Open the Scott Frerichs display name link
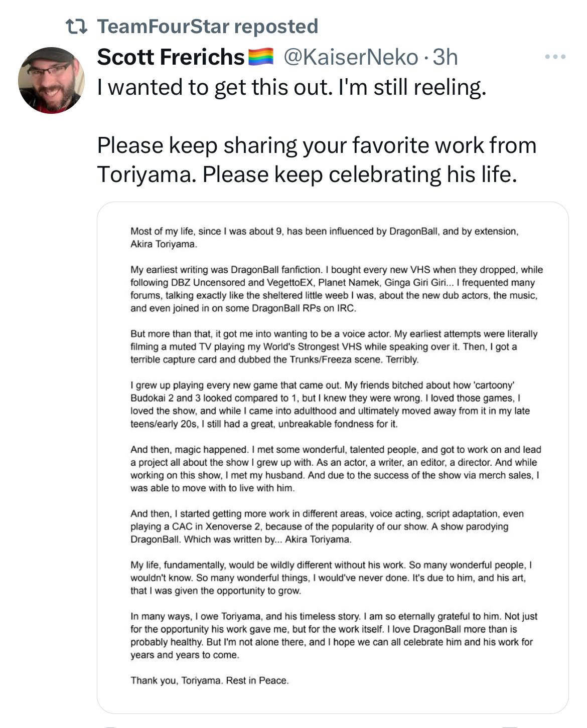 pos(171,57)
